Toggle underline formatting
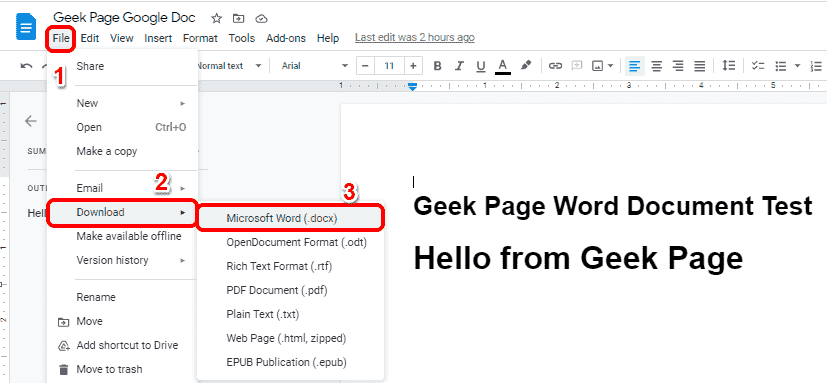This screenshot has width=827, height=383. click(480, 66)
